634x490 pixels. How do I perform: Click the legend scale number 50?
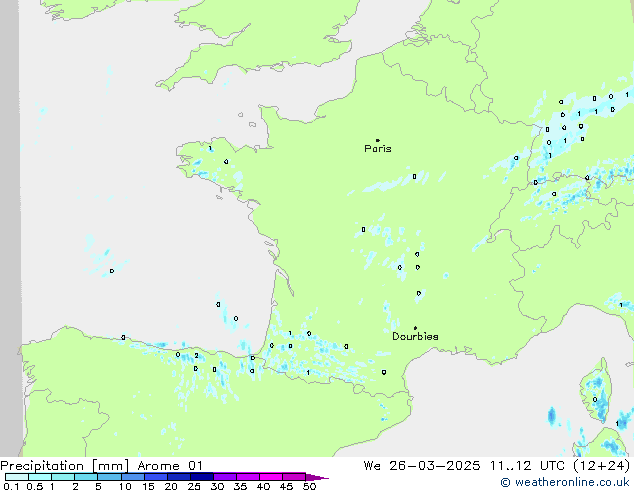(309, 486)
